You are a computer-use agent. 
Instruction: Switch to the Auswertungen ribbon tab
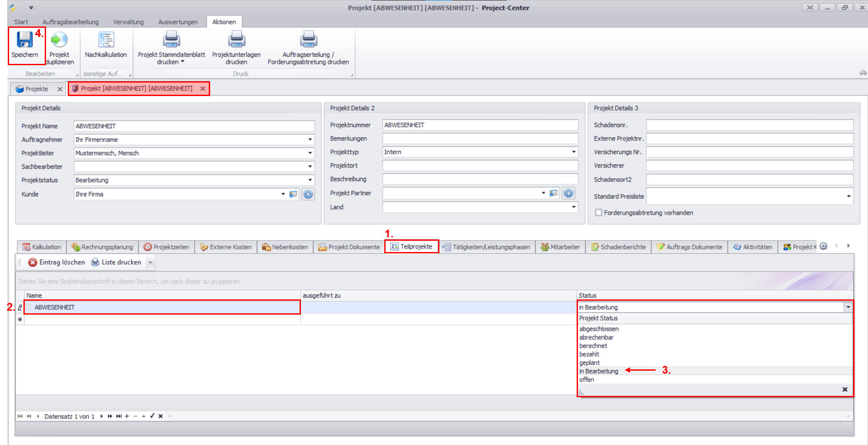(178, 22)
